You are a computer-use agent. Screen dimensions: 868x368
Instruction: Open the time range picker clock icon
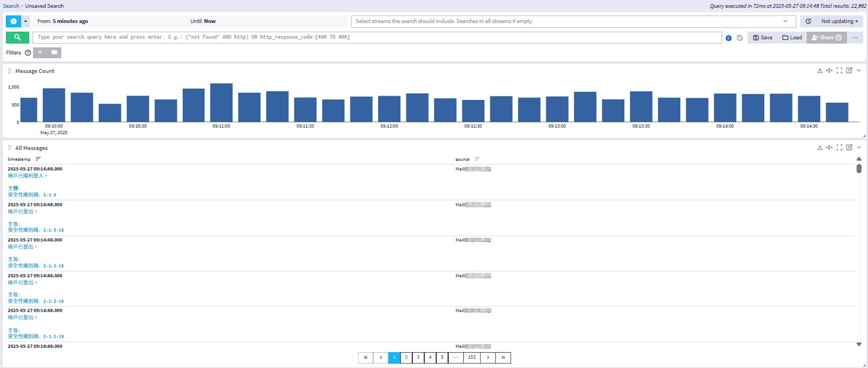coord(13,21)
